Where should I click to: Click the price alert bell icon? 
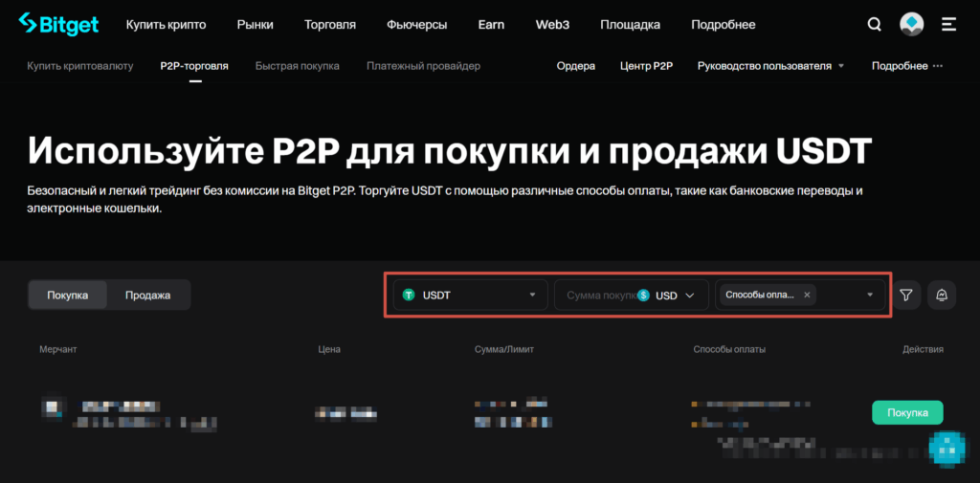point(942,295)
